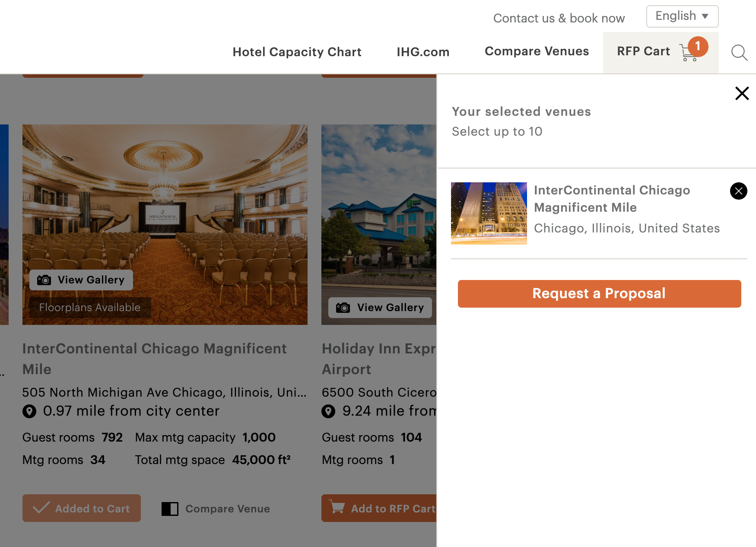This screenshot has height=547, width=756.
Task: Click the orange cart count badge
Action: pyautogui.click(x=698, y=46)
